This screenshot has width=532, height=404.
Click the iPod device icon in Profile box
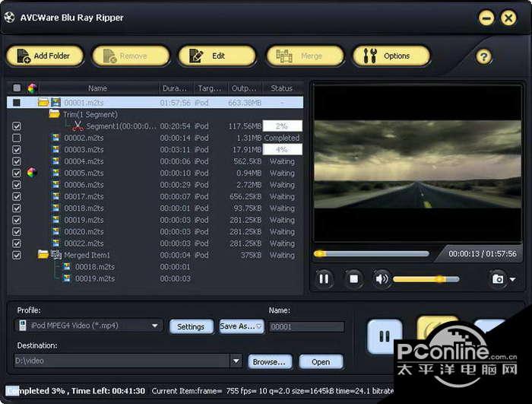(x=22, y=325)
